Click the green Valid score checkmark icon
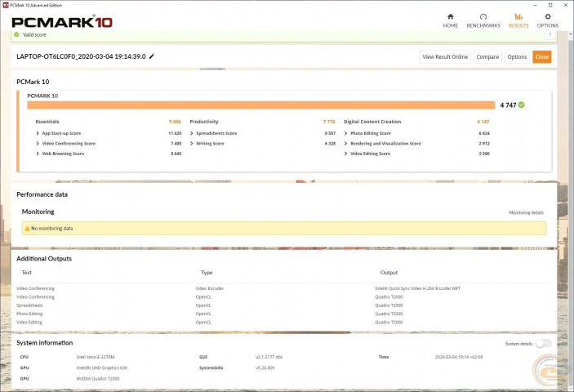Viewport: 574px width, 392px height. pyautogui.click(x=16, y=34)
